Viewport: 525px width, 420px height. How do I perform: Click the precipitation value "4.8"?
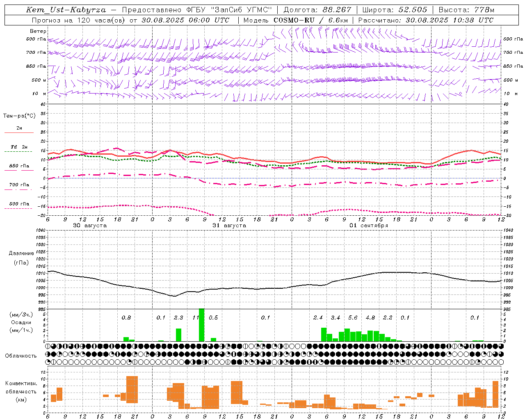tap(370, 318)
